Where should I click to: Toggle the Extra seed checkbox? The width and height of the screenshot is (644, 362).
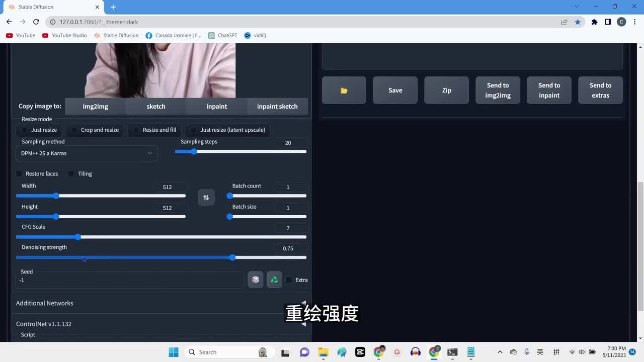[x=289, y=280]
